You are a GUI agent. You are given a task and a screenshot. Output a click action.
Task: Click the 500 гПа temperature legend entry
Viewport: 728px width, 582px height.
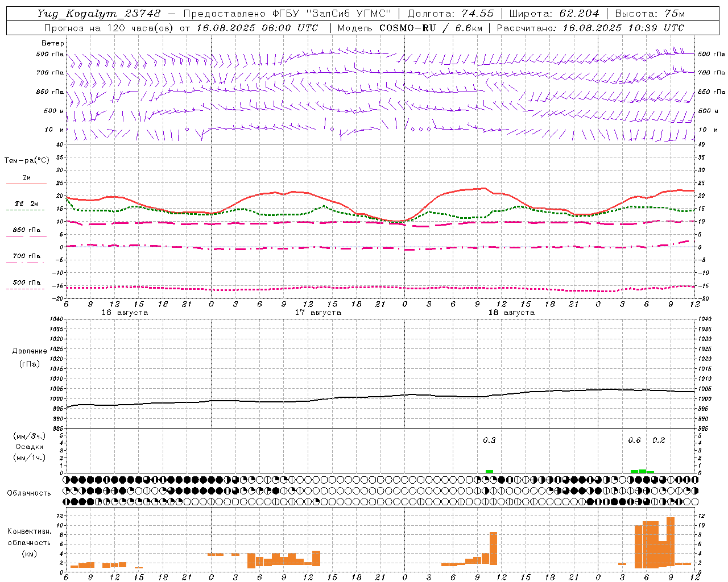26,282
